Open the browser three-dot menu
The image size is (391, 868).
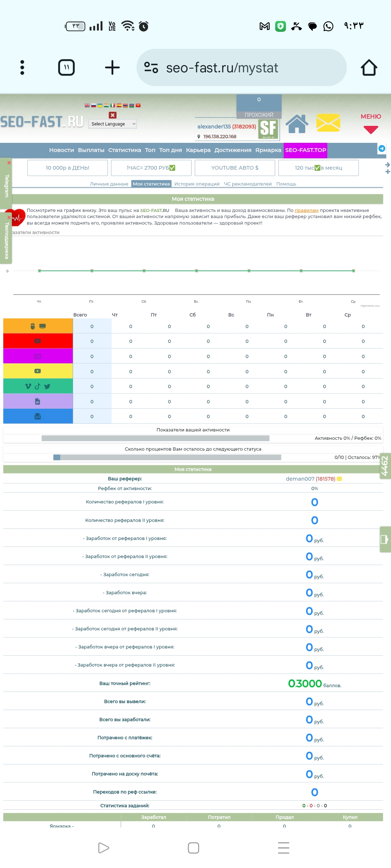(22, 68)
